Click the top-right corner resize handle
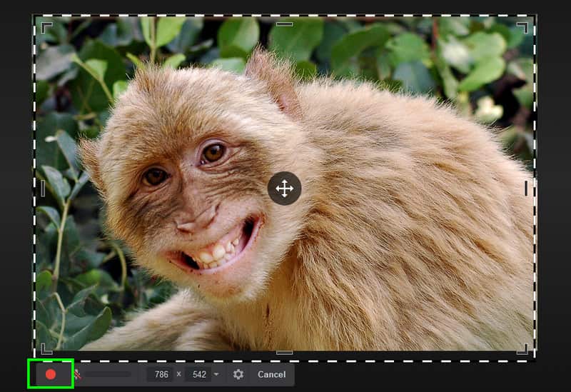Screen dimensions: 571x392 522,27
